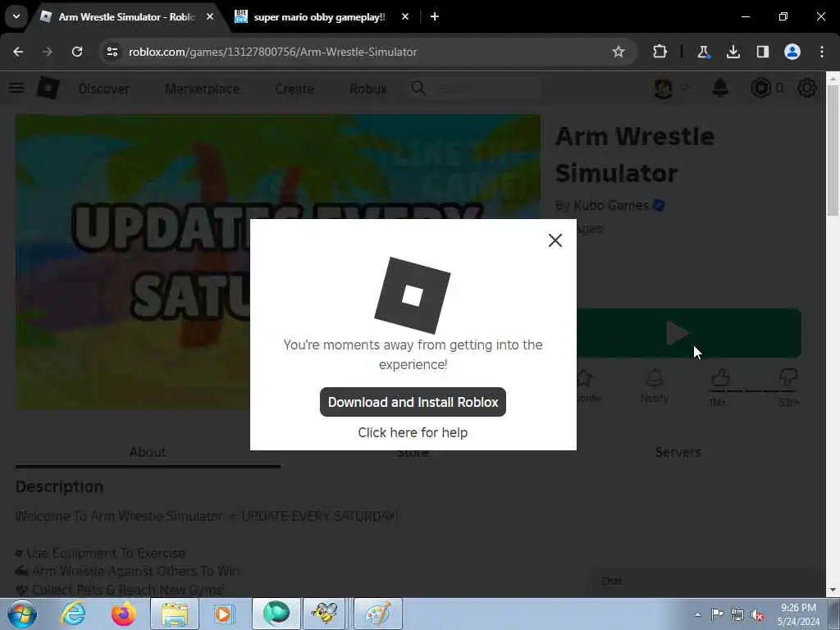Open Roblox hamburger navigation menu
Screen dimensions: 840x630
pyautogui.click(x=16, y=88)
